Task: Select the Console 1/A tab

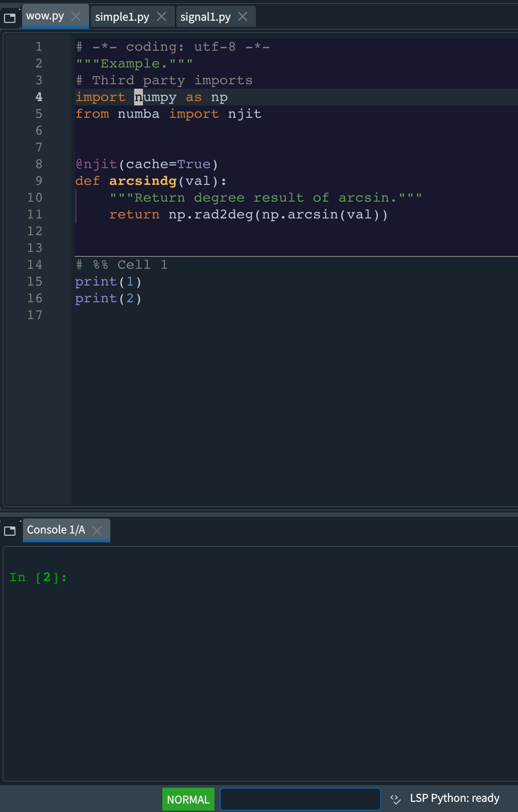Action: pos(56,530)
